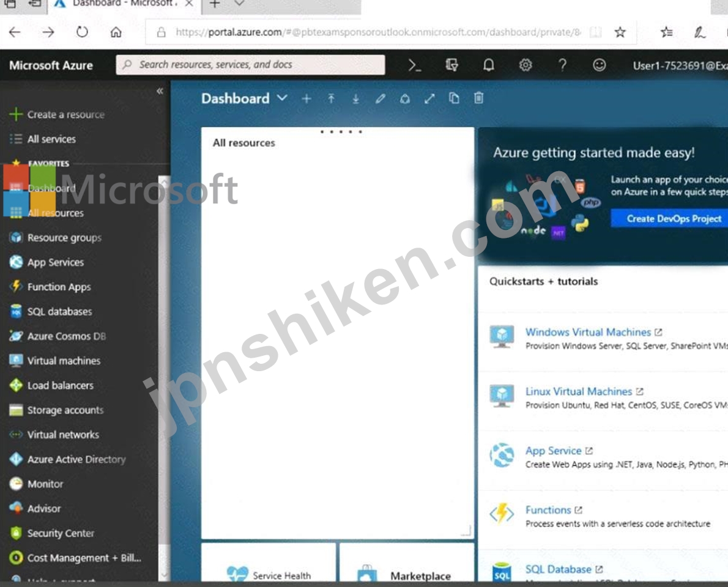Image resolution: width=728 pixels, height=587 pixels.
Task: Enter full screen dashboard view
Action: pos(429,98)
